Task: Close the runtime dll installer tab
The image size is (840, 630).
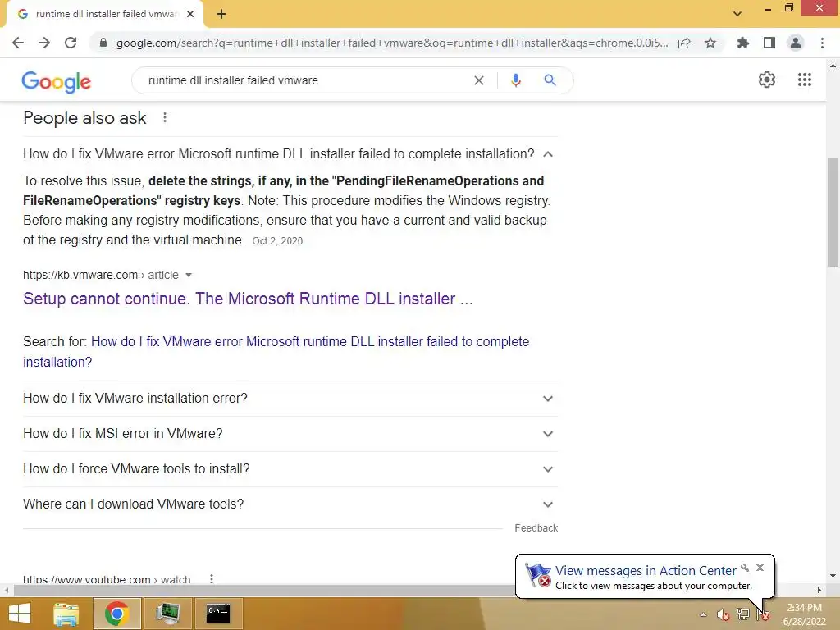Action: click(190, 15)
